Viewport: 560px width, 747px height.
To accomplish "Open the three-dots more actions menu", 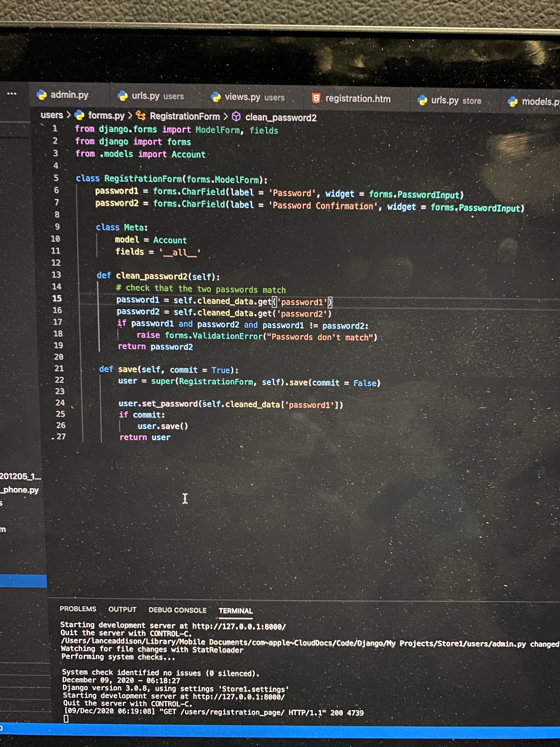I will [x=12, y=94].
